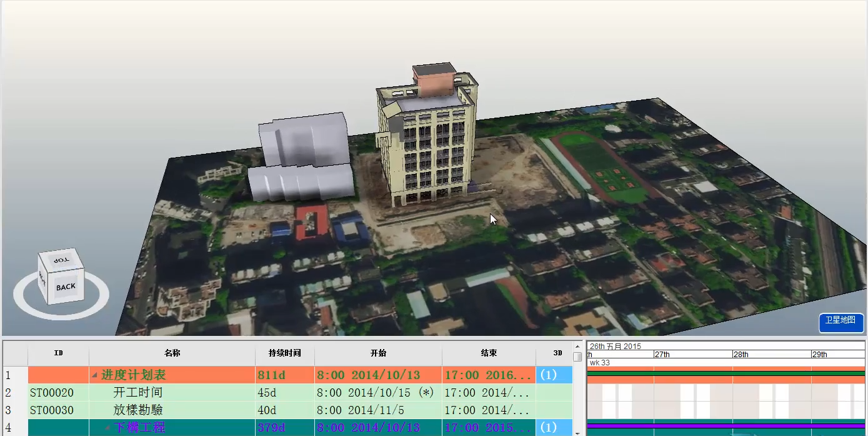Click the ID column header
Image resolution: width=868 pixels, height=436 pixels.
click(x=58, y=353)
